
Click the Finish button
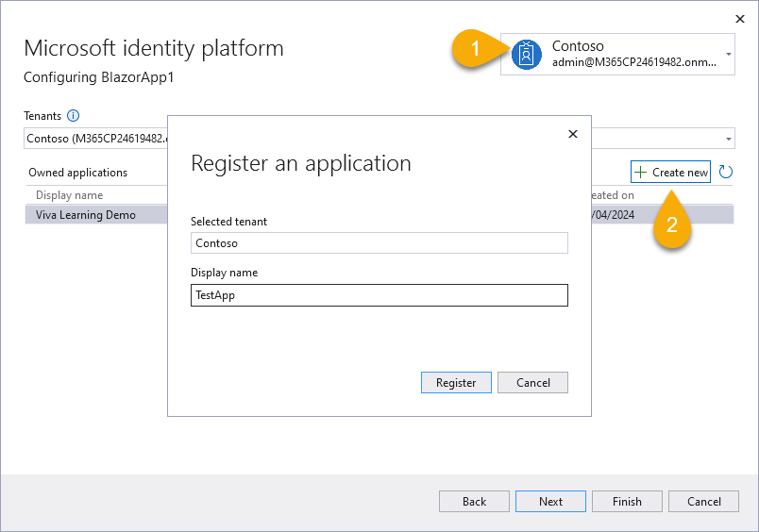pos(627,501)
